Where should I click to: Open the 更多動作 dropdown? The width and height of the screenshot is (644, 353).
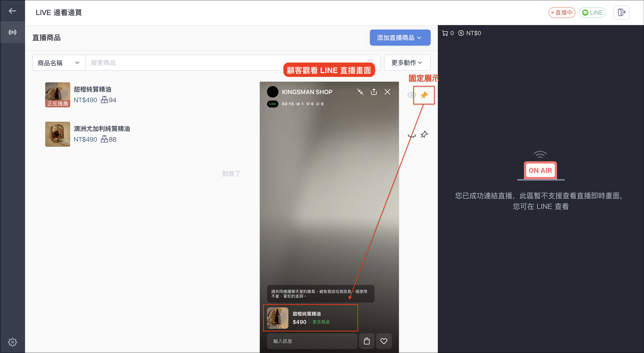(407, 63)
